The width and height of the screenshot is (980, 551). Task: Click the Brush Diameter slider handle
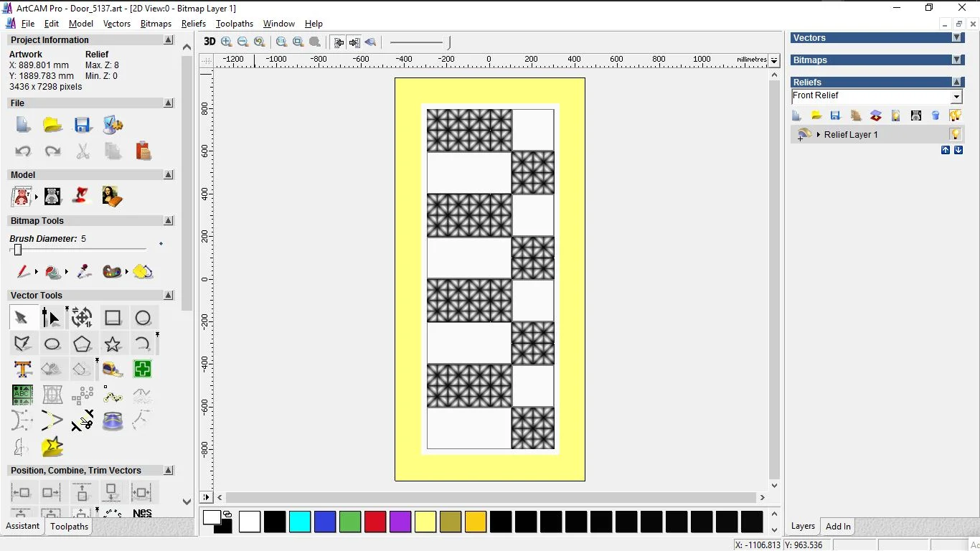(x=18, y=250)
